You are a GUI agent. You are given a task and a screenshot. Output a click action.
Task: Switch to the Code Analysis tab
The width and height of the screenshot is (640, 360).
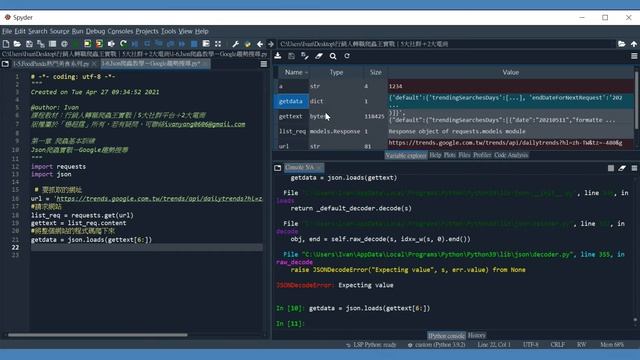pos(511,155)
